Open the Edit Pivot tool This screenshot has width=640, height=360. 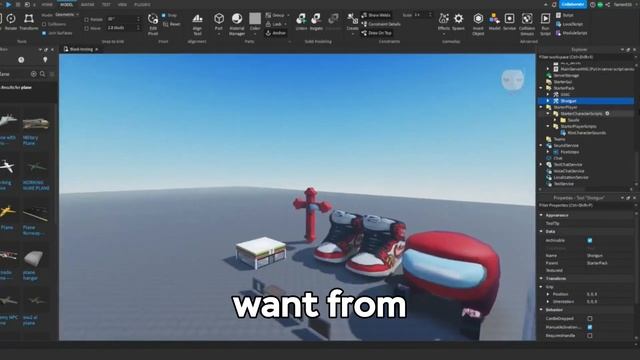coord(153,24)
